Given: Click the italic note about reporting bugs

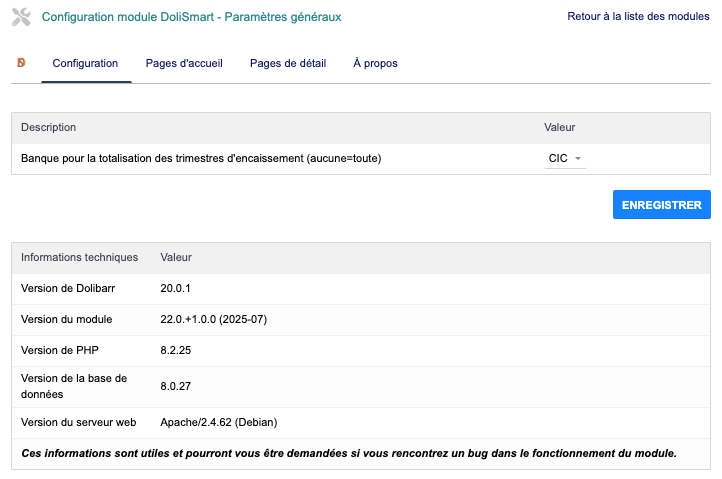Looking at the screenshot, I should (349, 453).
